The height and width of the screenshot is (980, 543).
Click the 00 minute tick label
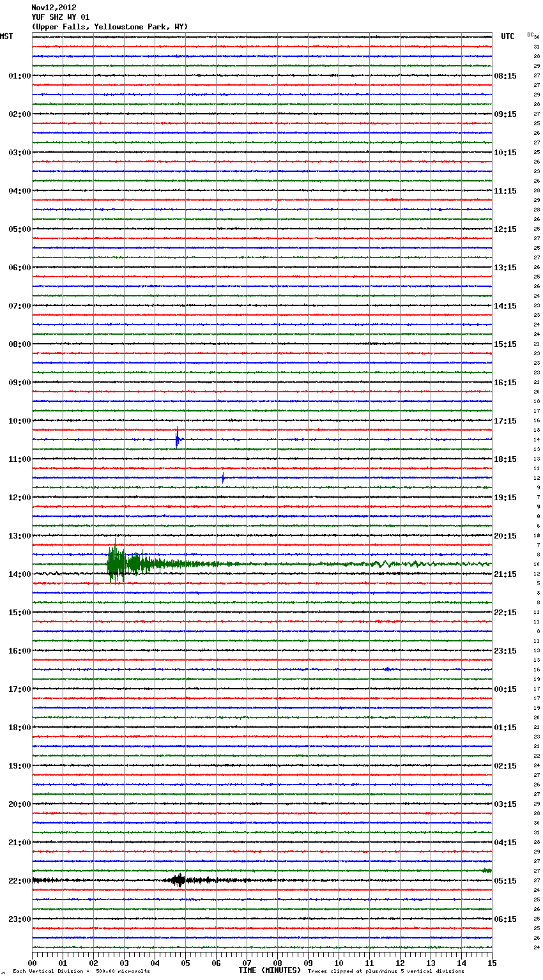[x=32, y=963]
